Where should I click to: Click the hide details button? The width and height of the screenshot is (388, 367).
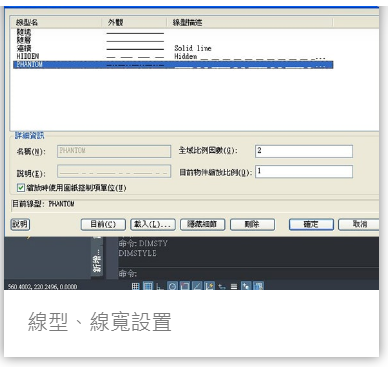[202, 224]
